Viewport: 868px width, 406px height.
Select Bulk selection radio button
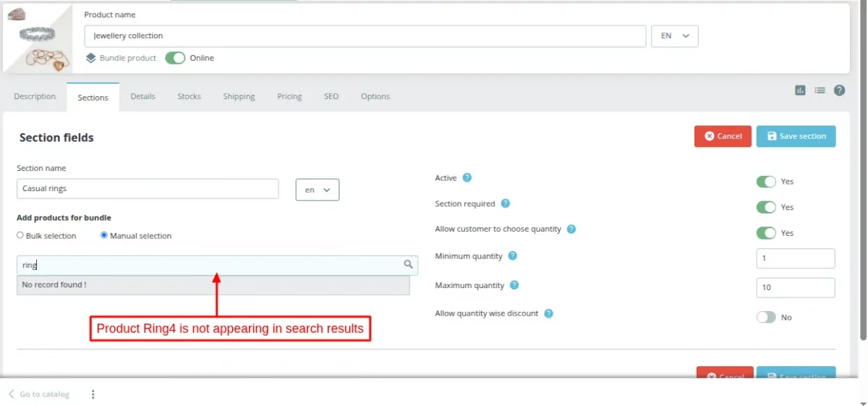point(20,235)
